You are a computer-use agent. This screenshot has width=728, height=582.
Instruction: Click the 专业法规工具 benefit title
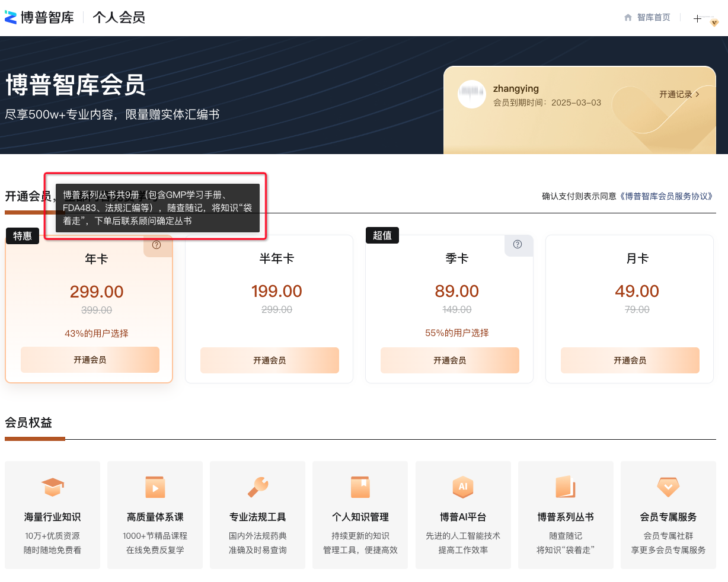click(x=258, y=517)
